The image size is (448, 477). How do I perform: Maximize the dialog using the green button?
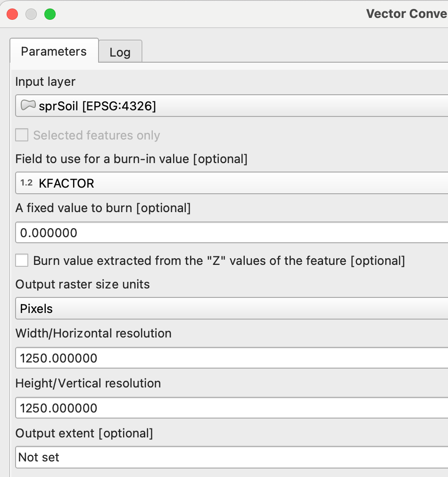(50, 14)
